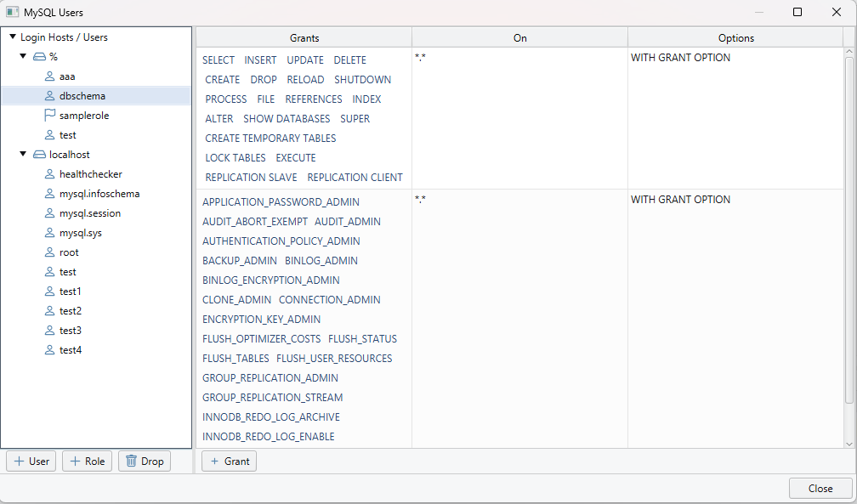Click WITH GRANT OPTION in first row

click(x=680, y=58)
